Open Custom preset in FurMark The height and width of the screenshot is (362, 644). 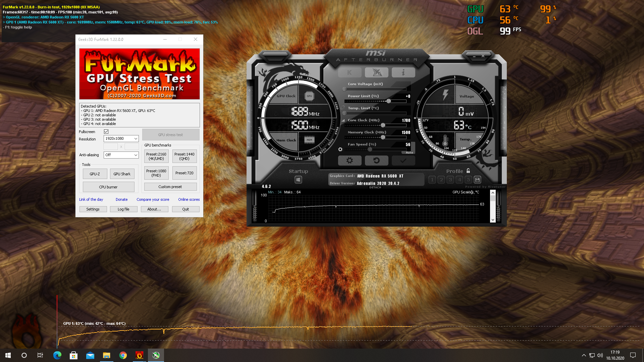click(x=170, y=187)
